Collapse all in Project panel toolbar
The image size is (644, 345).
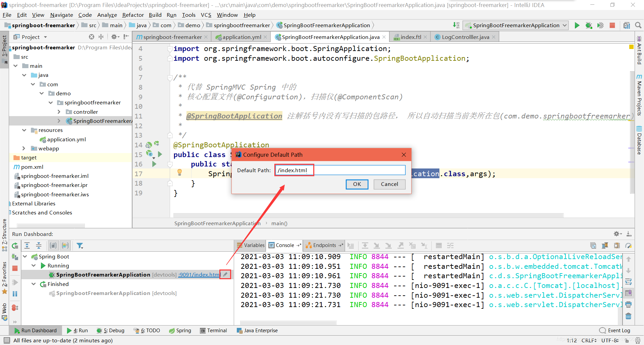[x=101, y=37]
